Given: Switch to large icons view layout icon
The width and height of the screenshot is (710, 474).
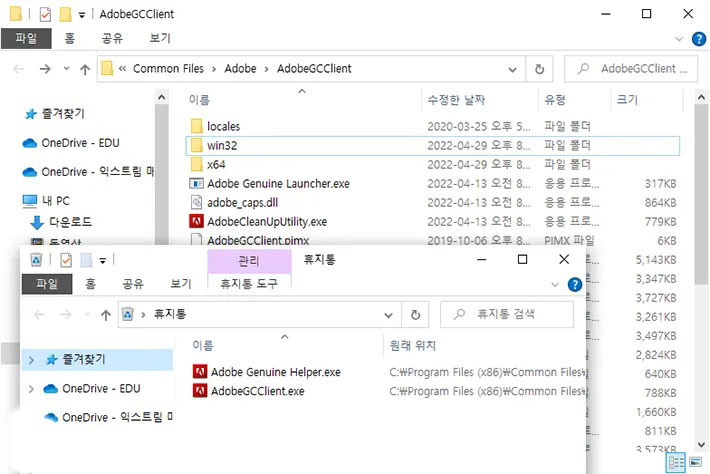Looking at the screenshot, I should 696,462.
